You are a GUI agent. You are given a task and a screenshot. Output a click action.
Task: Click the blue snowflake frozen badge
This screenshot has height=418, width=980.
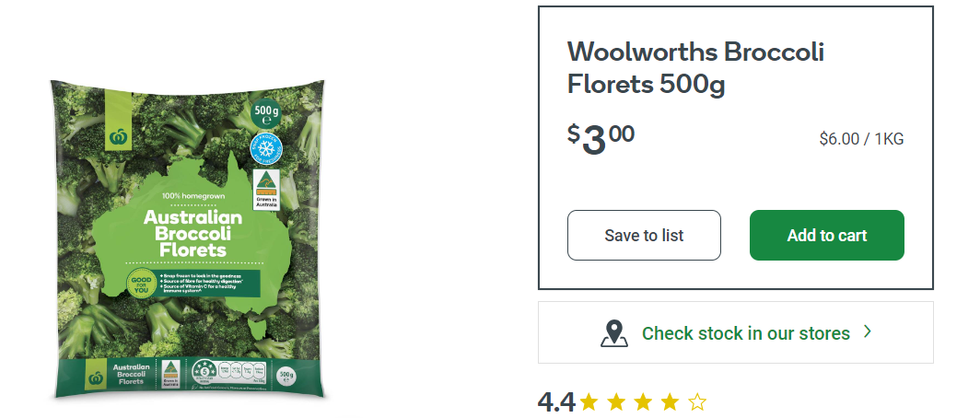[266, 147]
